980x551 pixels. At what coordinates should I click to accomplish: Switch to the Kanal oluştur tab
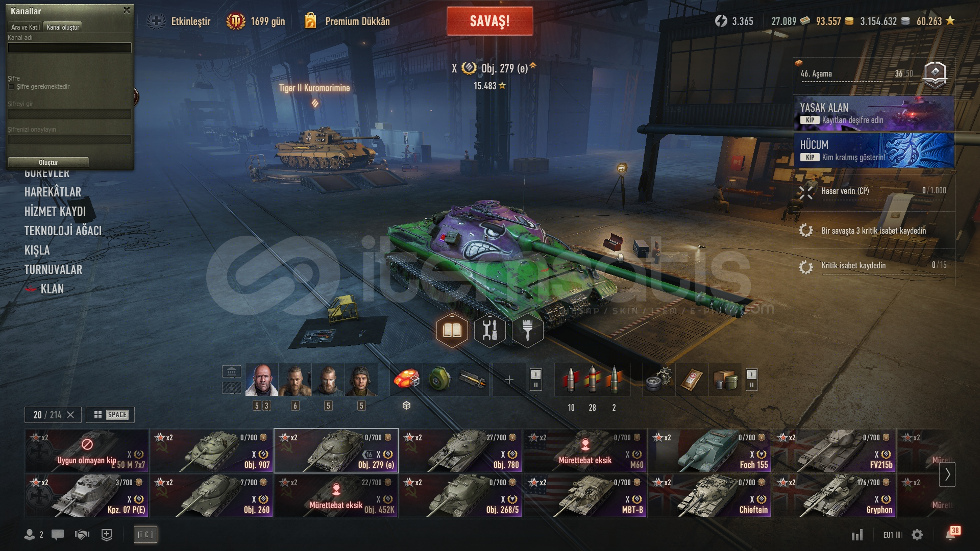click(63, 27)
